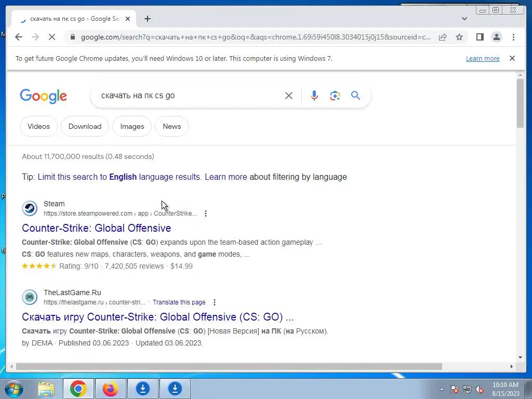Focus the browser address bar
Image resolution: width=532 pixels, height=399 pixels.
(x=256, y=37)
